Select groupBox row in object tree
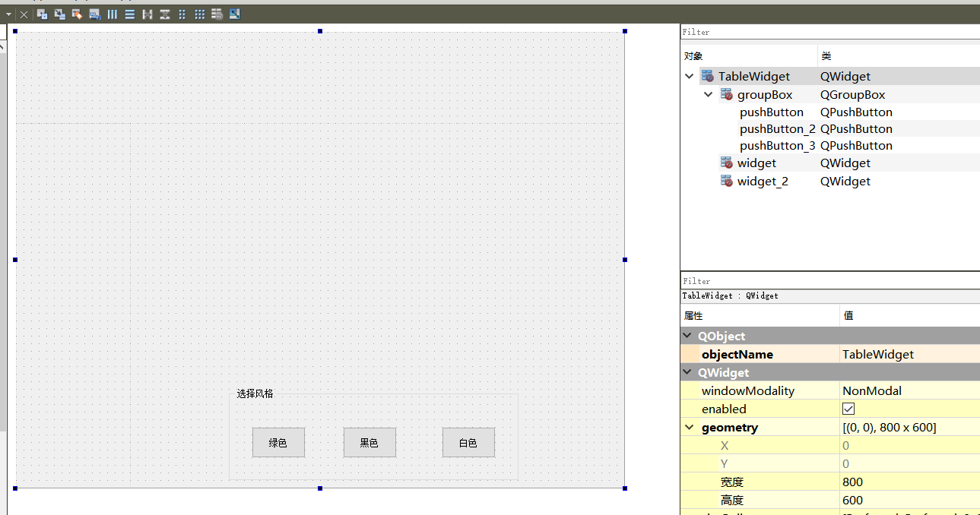This screenshot has height=515, width=980. click(830, 95)
